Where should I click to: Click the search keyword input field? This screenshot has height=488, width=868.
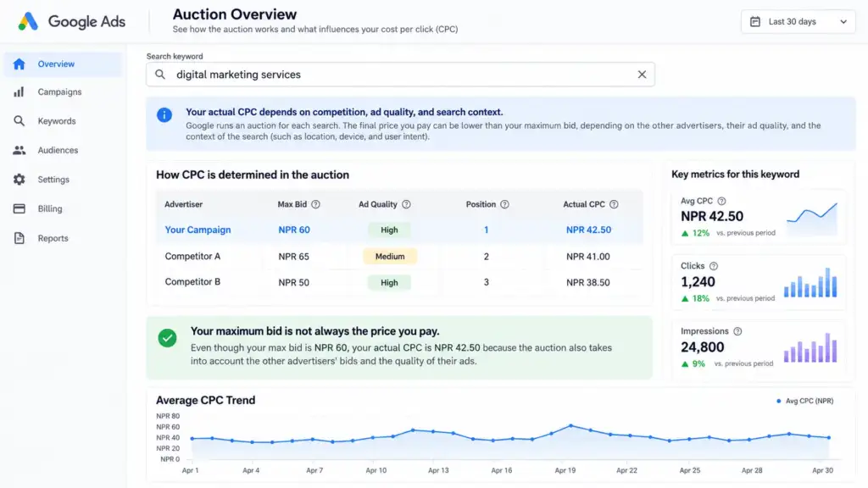(400, 75)
